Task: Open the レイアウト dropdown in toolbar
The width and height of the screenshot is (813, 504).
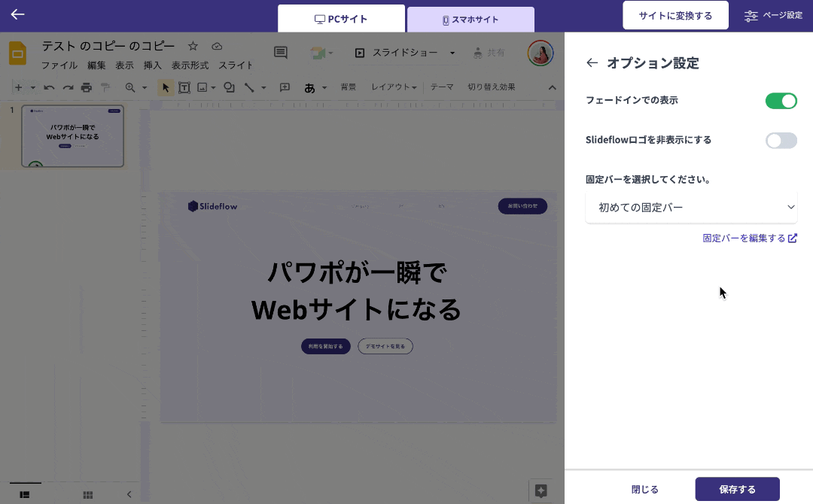Action: point(393,87)
